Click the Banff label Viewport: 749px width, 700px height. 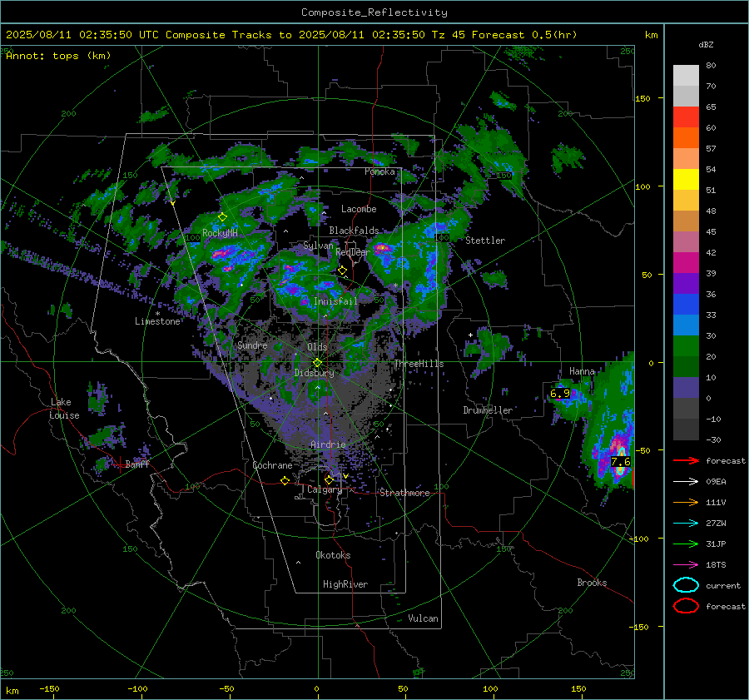137,464
